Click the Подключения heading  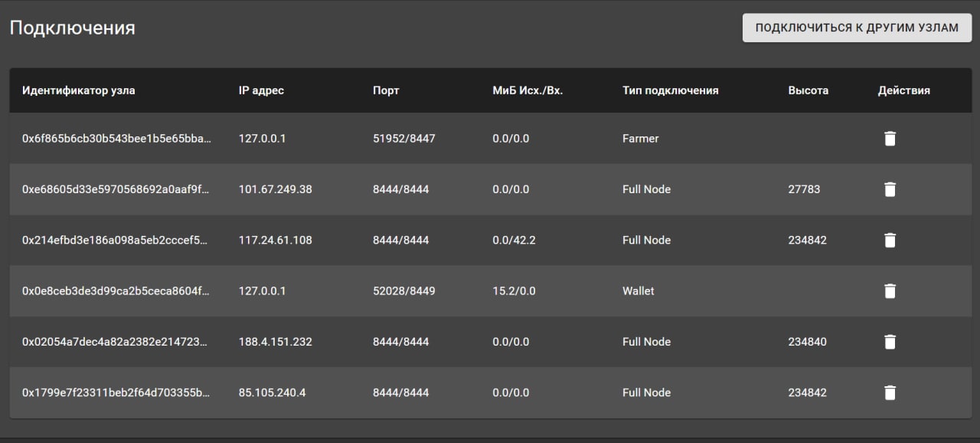click(x=72, y=28)
